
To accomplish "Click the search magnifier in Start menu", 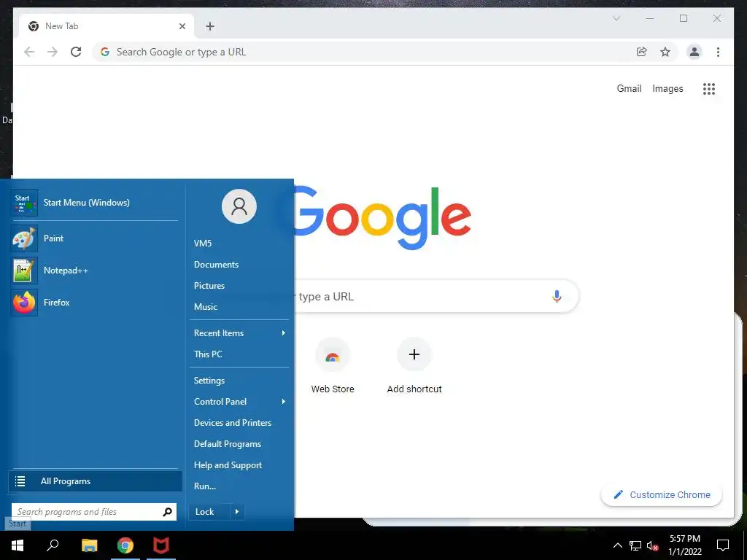I will point(167,512).
